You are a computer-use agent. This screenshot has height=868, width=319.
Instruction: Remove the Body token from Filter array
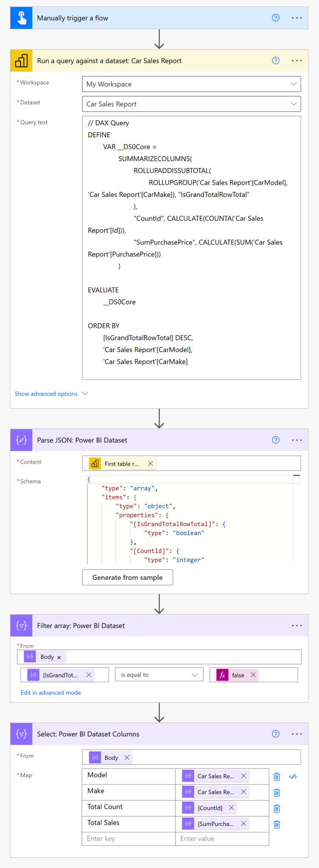click(59, 656)
